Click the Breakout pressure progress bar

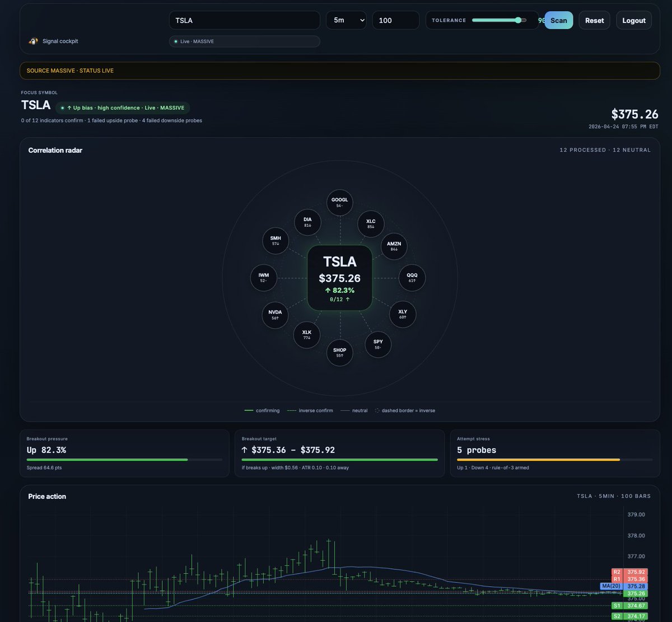click(x=124, y=460)
